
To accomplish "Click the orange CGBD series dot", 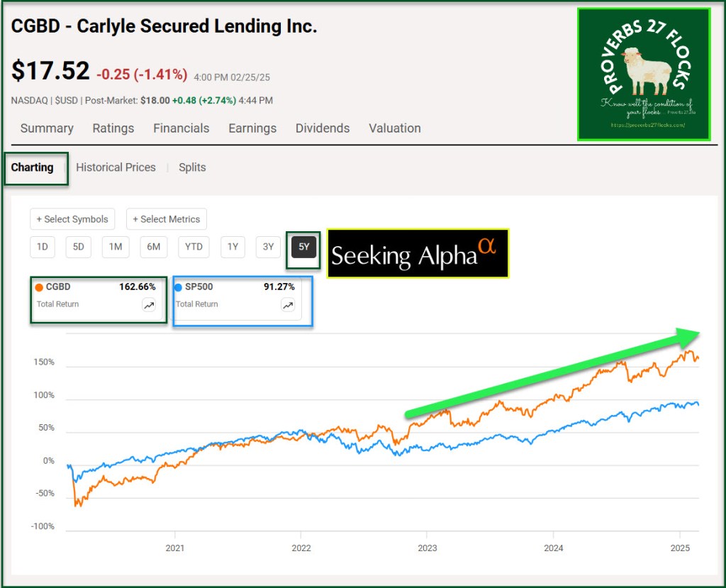I will 39,287.
